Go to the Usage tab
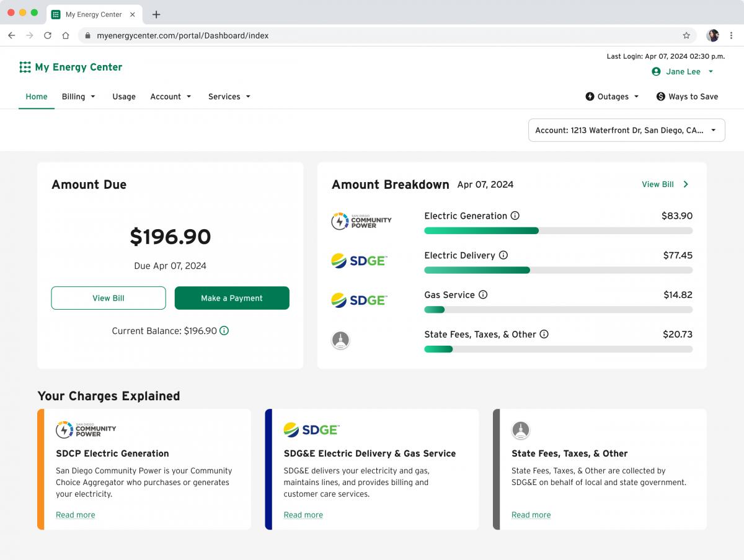The width and height of the screenshot is (744, 560). (x=124, y=97)
